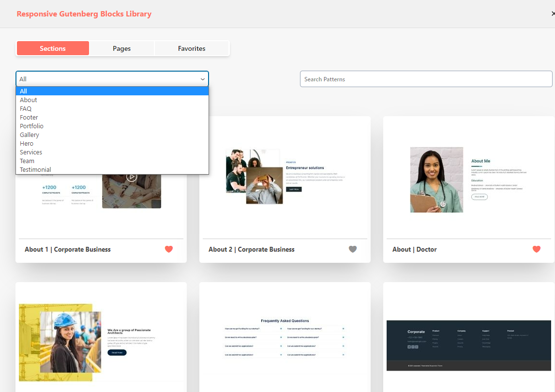Open Frequently Asked Questions pattern thumbnail
Viewport: 555px width, 392px height.
[x=285, y=338]
